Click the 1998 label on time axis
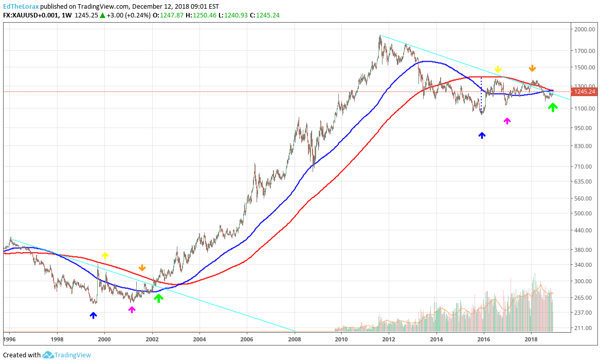The image size is (601, 364). [x=57, y=339]
